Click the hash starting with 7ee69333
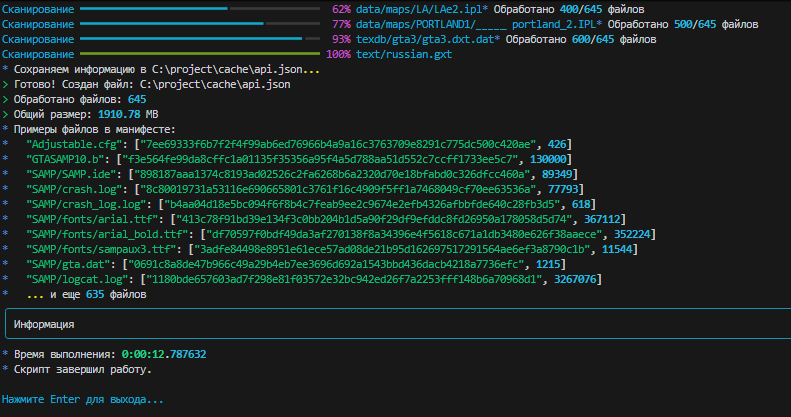The height and width of the screenshot is (417, 791). (x=338, y=145)
